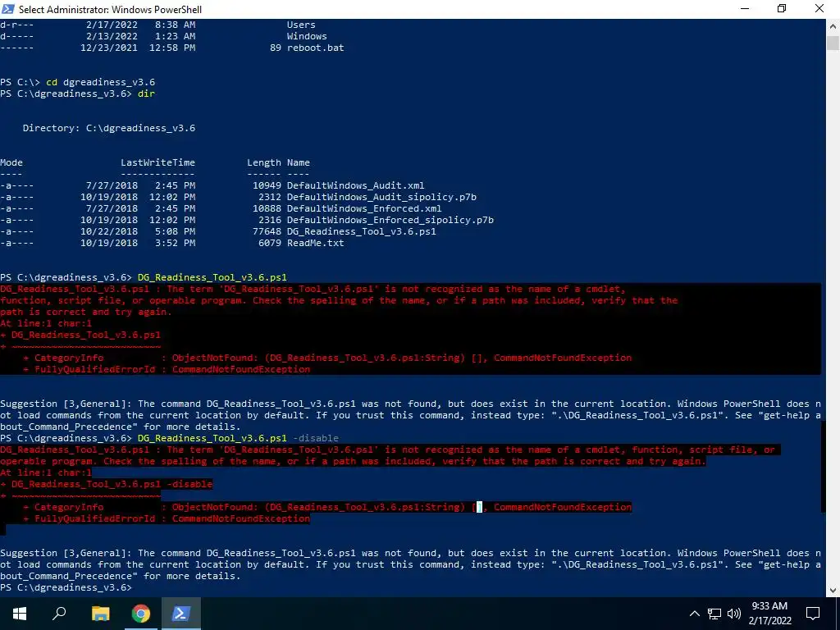Click scrollbar up arrow

coord(833,25)
